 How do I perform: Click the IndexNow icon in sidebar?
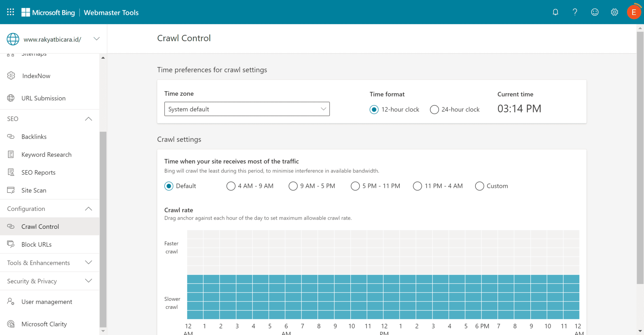[11, 76]
